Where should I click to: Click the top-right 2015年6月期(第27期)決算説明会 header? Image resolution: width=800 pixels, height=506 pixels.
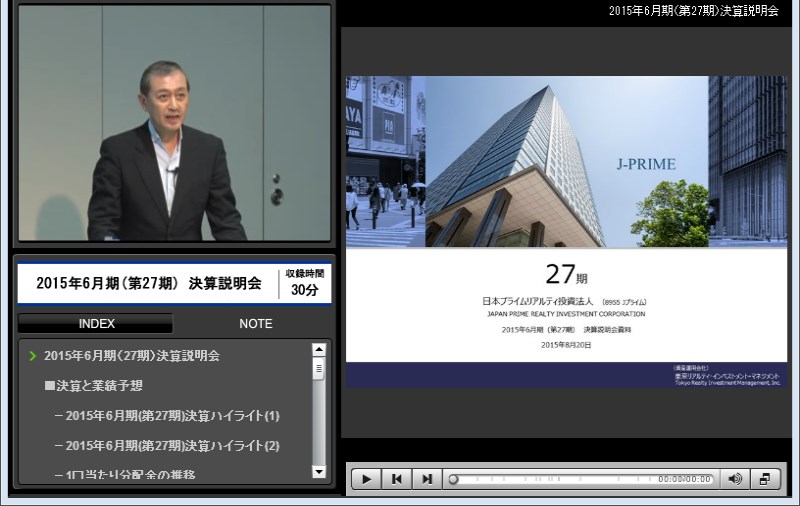coord(693,11)
